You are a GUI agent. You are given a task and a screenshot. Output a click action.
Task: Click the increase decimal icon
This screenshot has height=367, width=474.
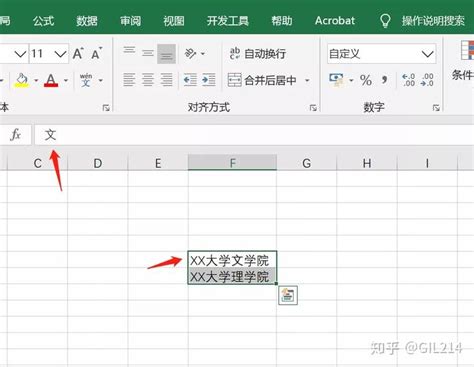tap(408, 80)
